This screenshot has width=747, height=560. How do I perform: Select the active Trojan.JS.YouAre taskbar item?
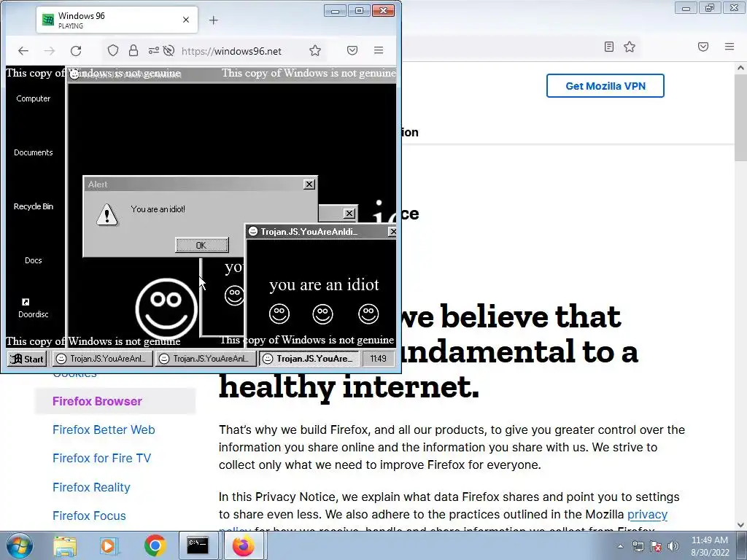pyautogui.click(x=309, y=359)
